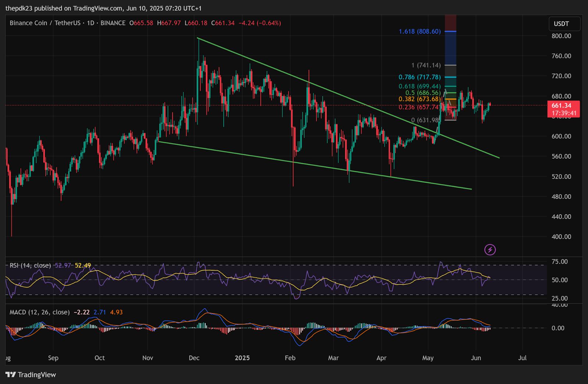This screenshot has width=588, height=384.
Task: Click the Apr label on the time axis
Action: click(x=381, y=358)
